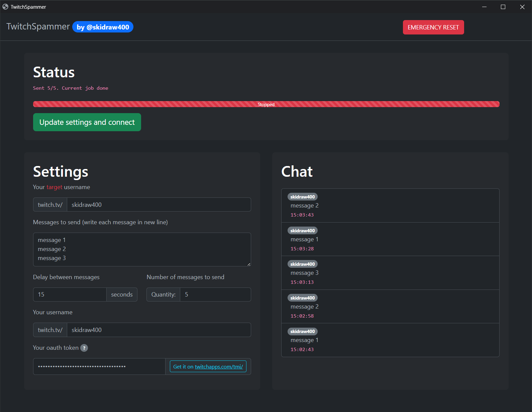Click the TwitchSpammer brand title in header
Viewport: 532px width, 412px height.
(38, 26)
